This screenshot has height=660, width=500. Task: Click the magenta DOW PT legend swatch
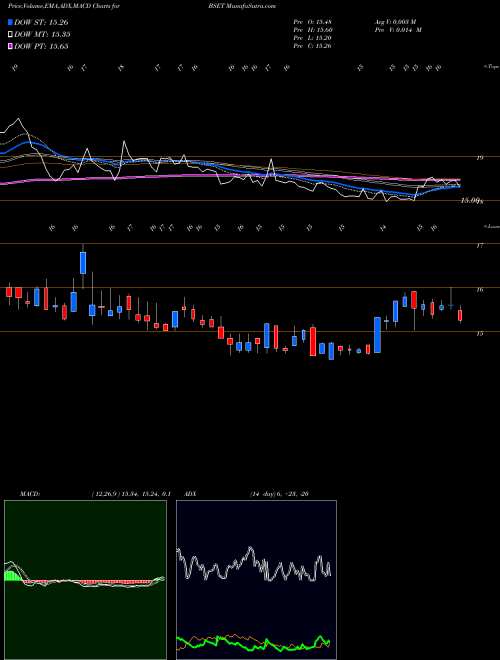coord(11,46)
